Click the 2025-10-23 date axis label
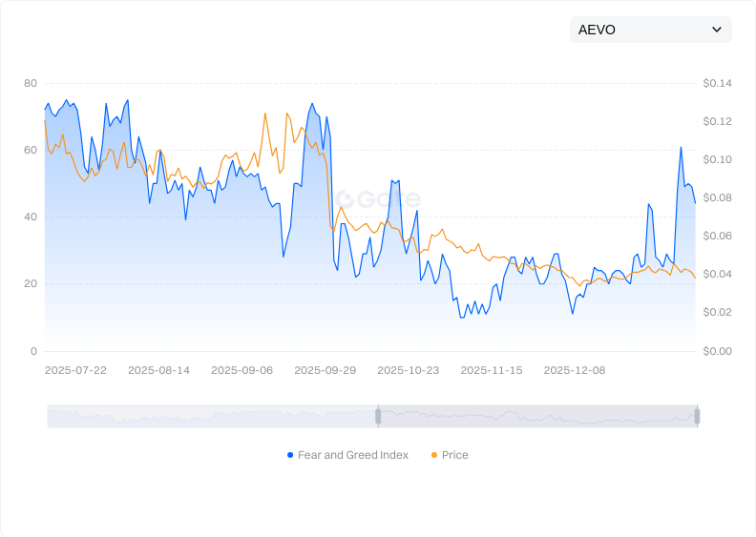 [408, 370]
